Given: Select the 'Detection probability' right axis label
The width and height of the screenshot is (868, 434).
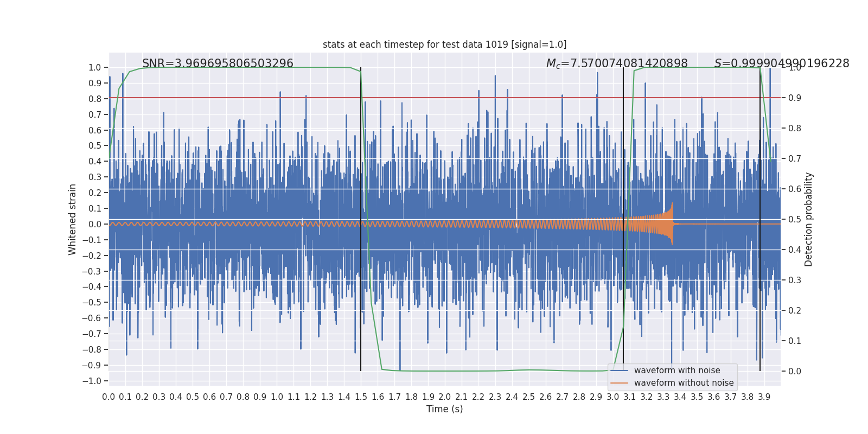Looking at the screenshot, I should point(809,219).
